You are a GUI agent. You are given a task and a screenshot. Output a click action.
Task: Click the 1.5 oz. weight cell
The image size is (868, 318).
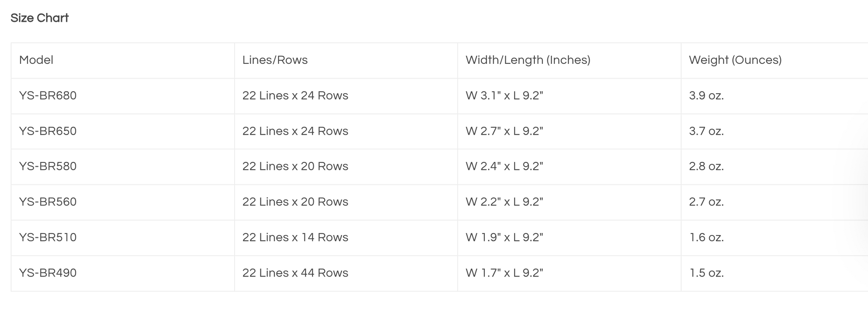point(706,273)
